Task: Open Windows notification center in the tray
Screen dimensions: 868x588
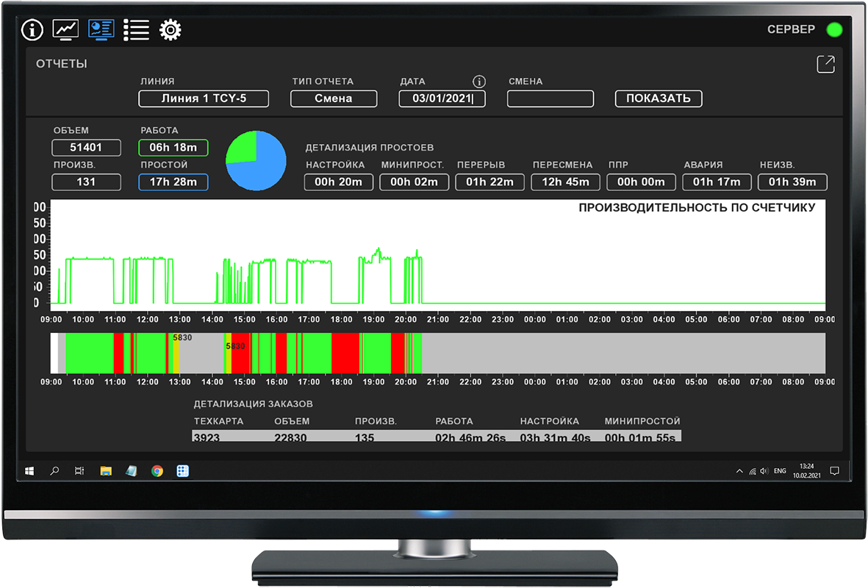Action: pos(834,471)
